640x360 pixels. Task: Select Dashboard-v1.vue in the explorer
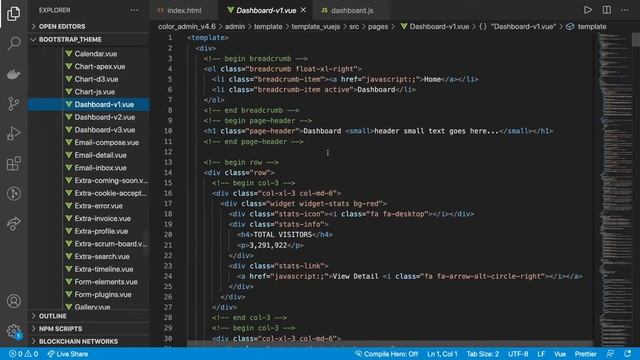pyautogui.click(x=89, y=104)
